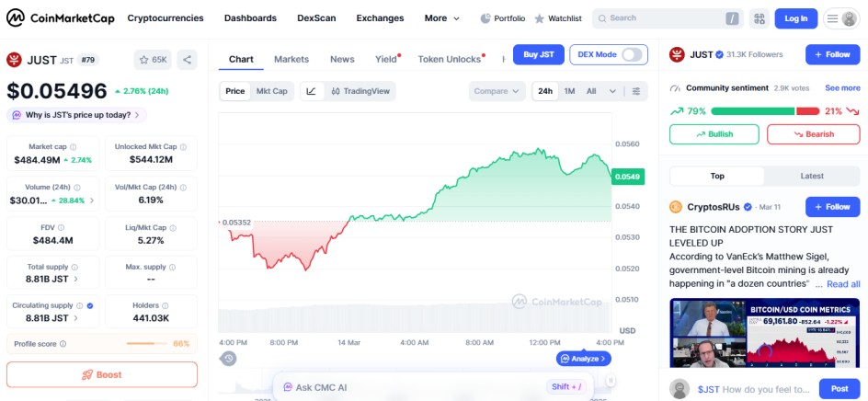The image size is (868, 401).
Task: Switch to the Token Unlocks tab
Action: click(x=450, y=59)
